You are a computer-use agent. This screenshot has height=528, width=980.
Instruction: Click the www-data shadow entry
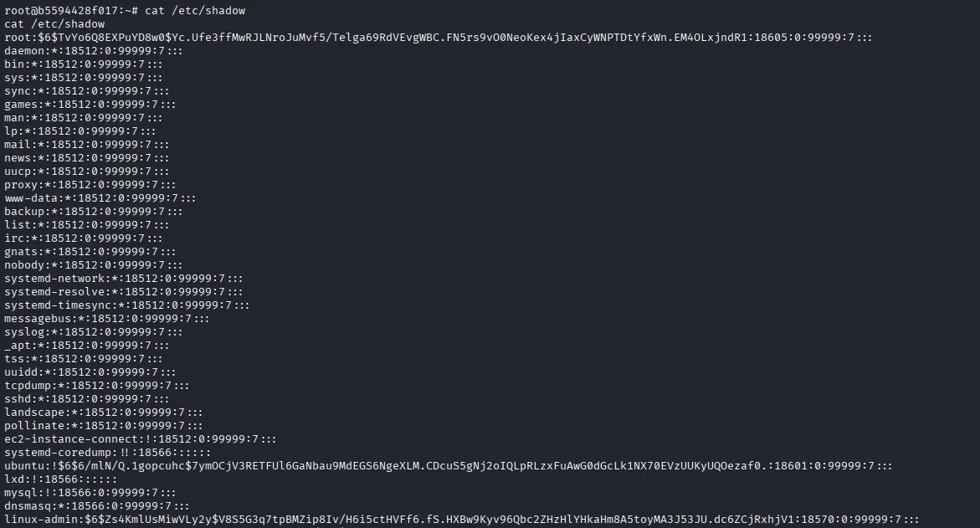pos(100,198)
